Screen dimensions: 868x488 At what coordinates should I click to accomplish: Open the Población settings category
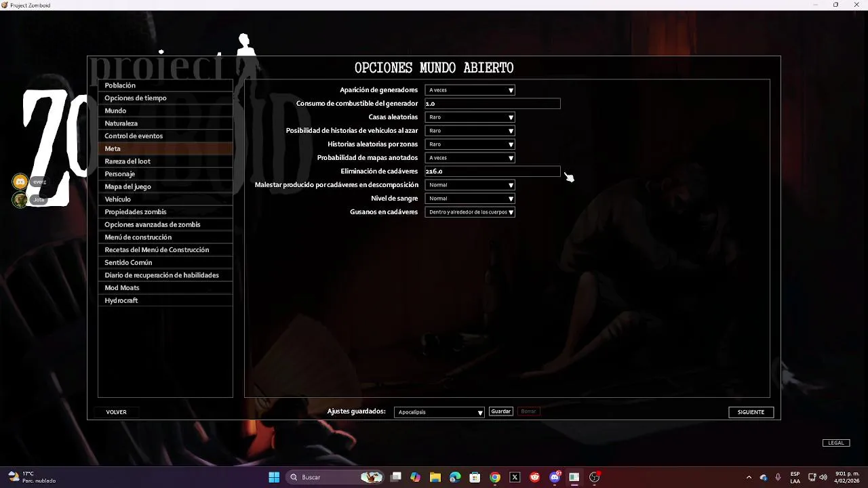click(165, 85)
